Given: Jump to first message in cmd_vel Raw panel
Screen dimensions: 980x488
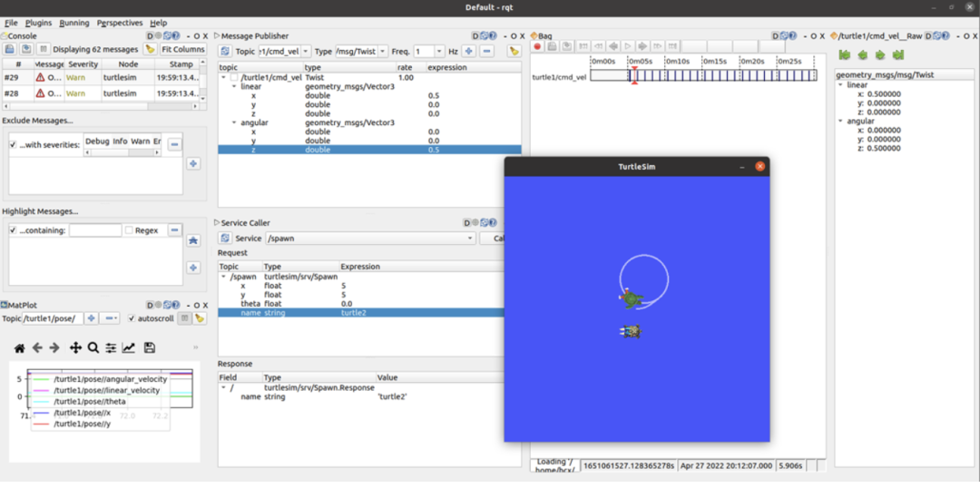Looking at the screenshot, I should 845,55.
